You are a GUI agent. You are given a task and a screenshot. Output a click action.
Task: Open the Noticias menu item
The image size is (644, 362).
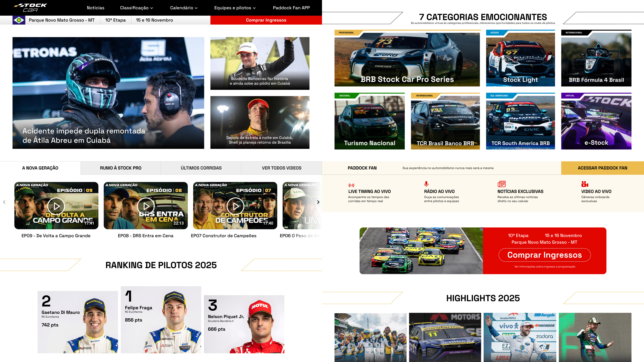95,8
